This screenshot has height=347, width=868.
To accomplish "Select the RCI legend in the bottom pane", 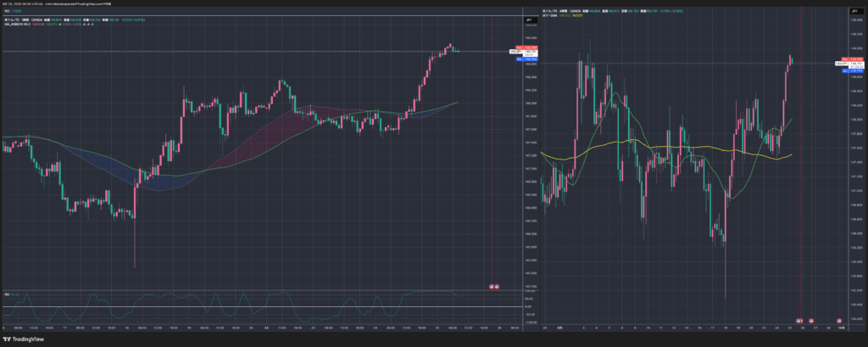I will tap(8, 294).
